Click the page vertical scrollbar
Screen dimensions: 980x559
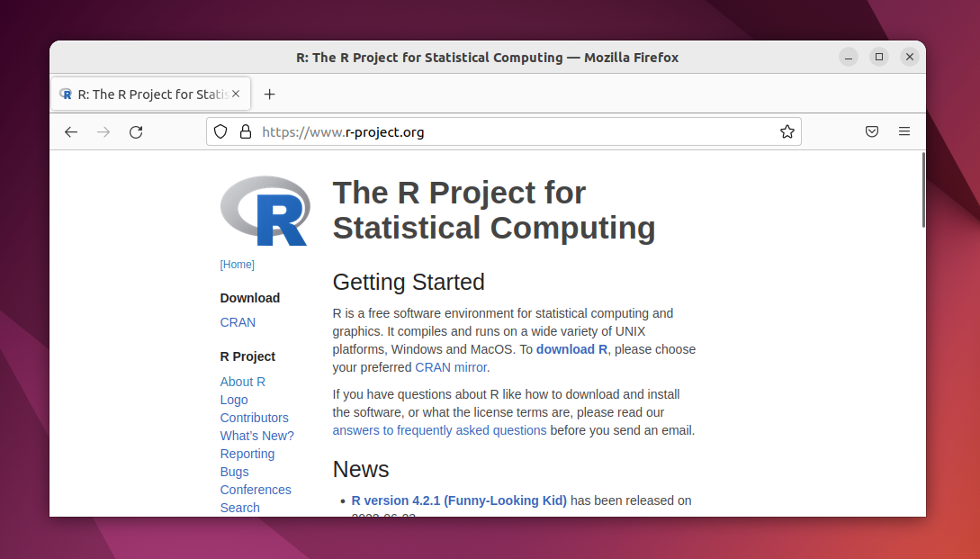(923, 190)
